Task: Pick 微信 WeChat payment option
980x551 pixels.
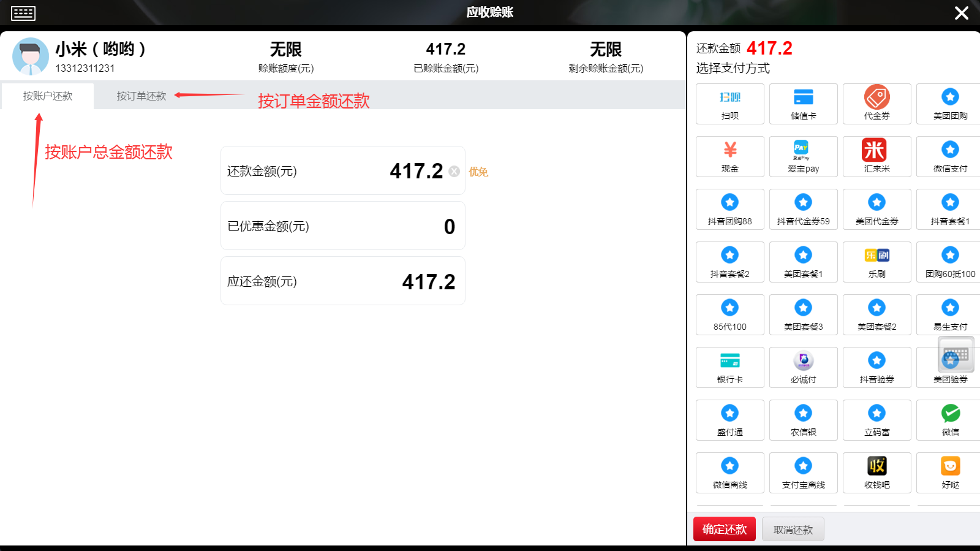Action: pos(950,420)
